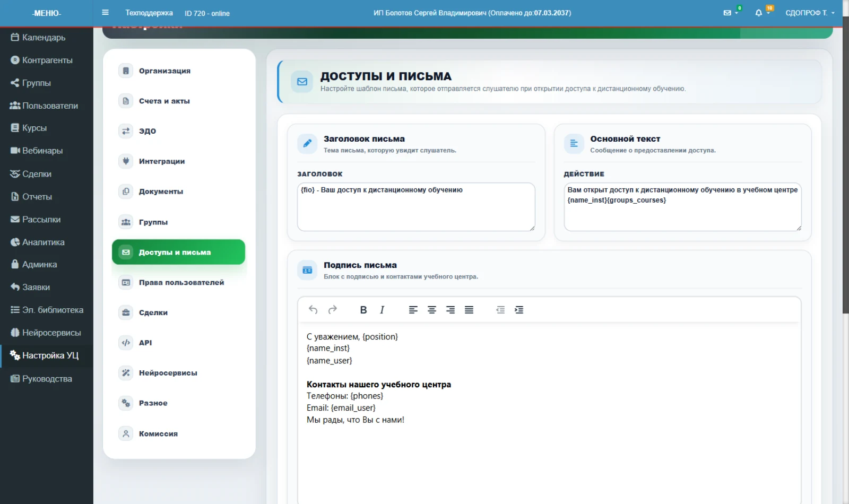Click the page vertical scrollbar

coord(846,164)
